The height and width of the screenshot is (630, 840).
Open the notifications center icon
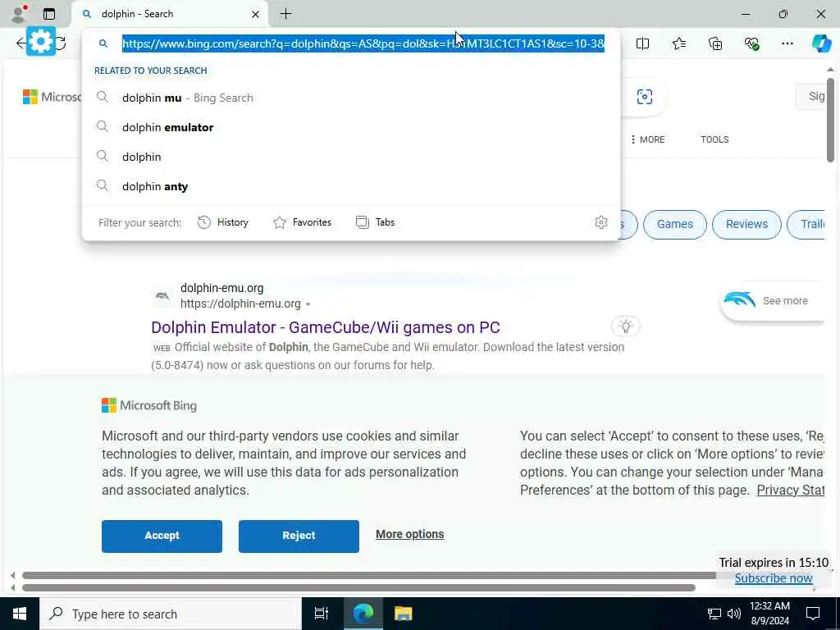tap(813, 614)
